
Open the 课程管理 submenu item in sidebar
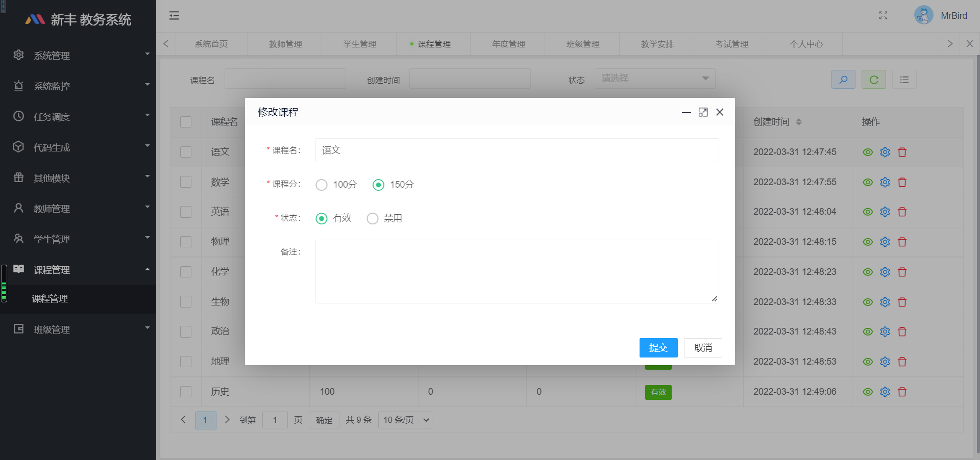tap(78, 299)
